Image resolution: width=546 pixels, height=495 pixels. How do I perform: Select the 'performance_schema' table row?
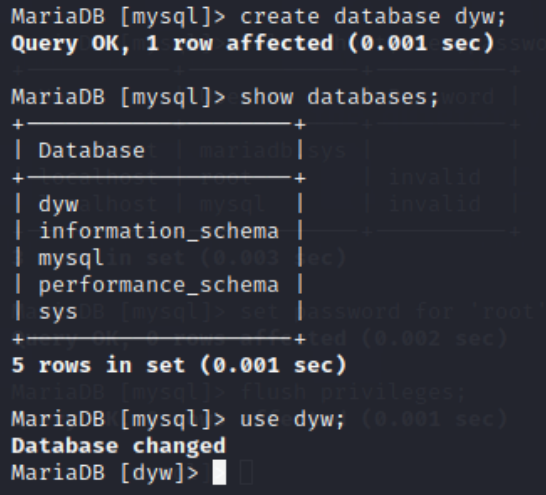[159, 285]
